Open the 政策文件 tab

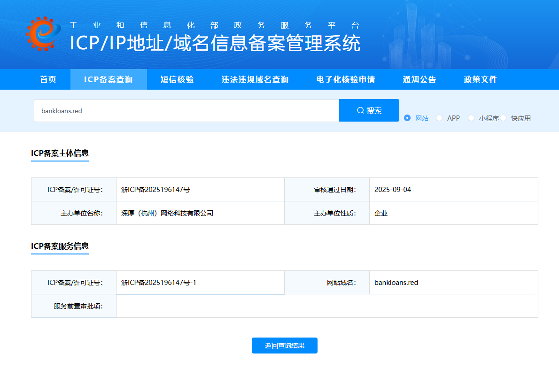(480, 79)
